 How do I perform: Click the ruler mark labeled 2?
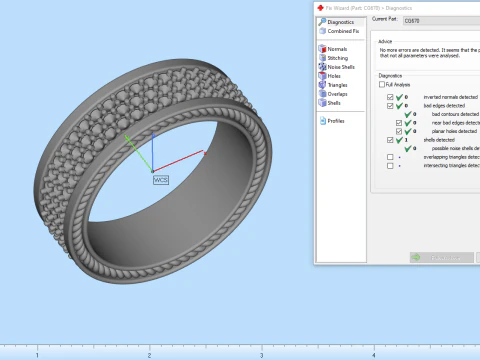(149, 355)
